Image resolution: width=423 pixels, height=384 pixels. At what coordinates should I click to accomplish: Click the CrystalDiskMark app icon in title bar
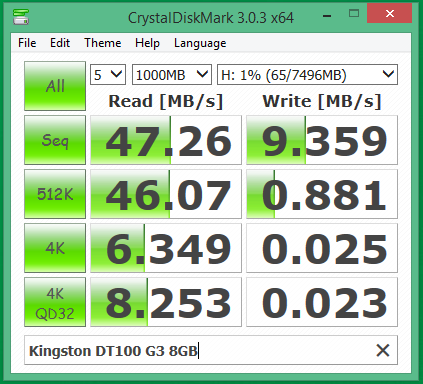(21, 17)
